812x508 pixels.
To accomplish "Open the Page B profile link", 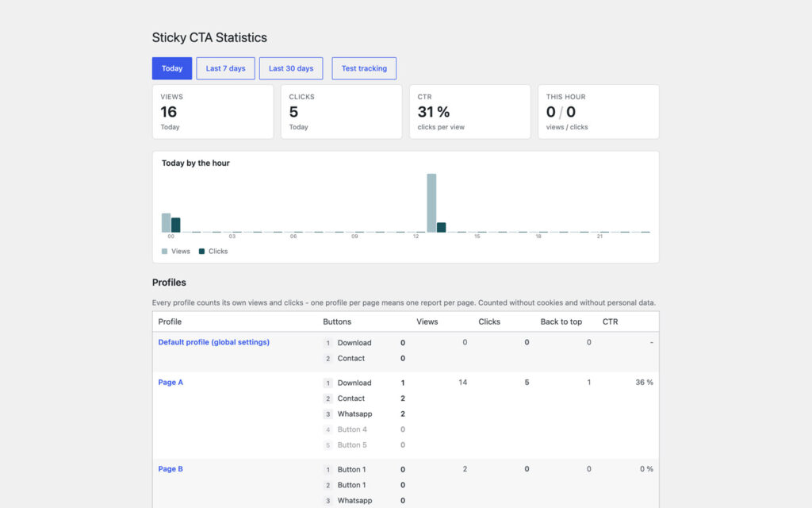I will (x=170, y=468).
